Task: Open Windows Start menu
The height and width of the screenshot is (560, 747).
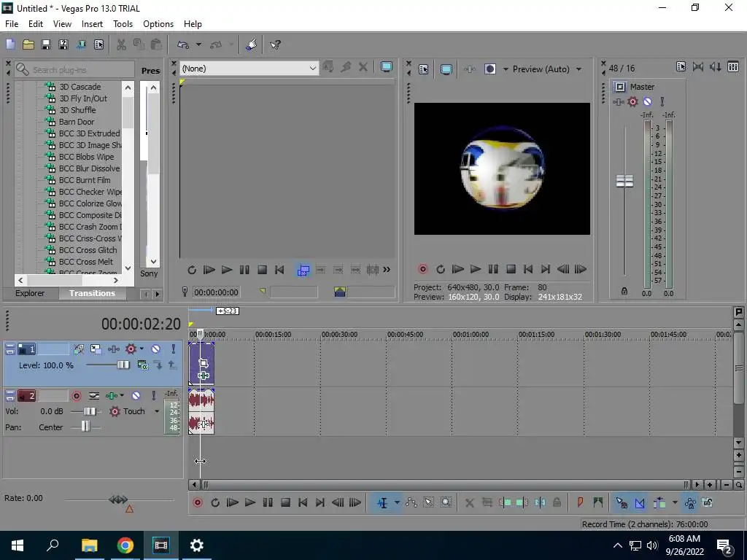Action: point(18,545)
